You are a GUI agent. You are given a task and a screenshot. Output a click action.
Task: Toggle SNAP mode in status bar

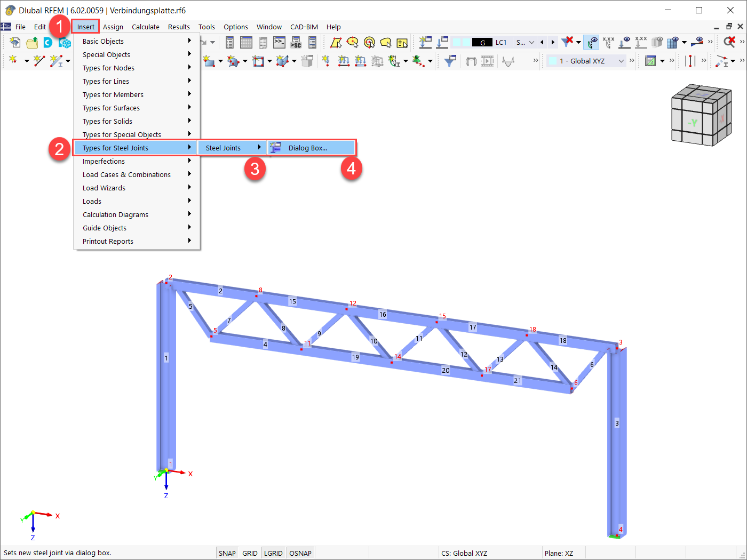(x=227, y=553)
